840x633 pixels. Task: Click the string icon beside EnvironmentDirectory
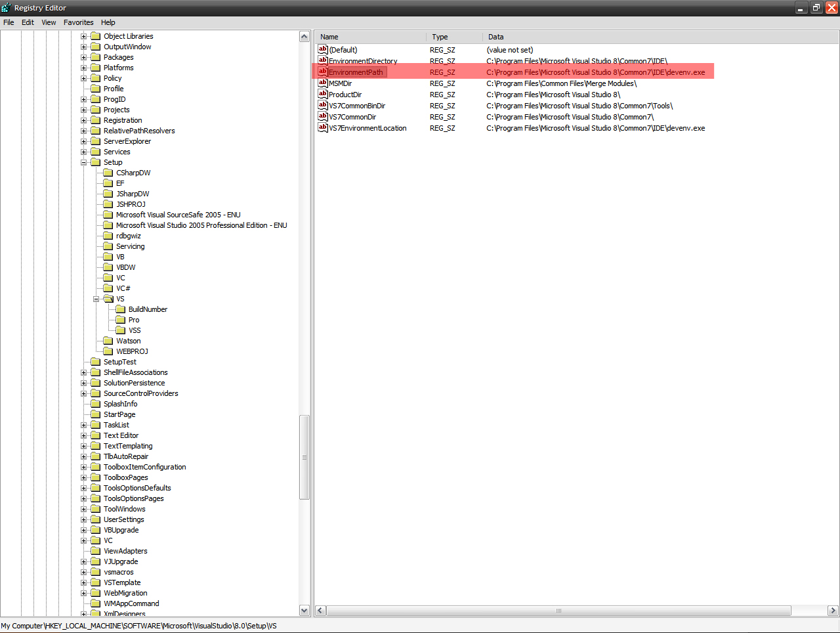(323, 60)
